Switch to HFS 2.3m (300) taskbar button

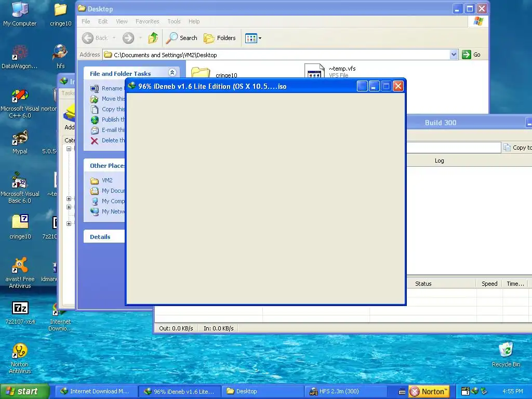(345, 392)
